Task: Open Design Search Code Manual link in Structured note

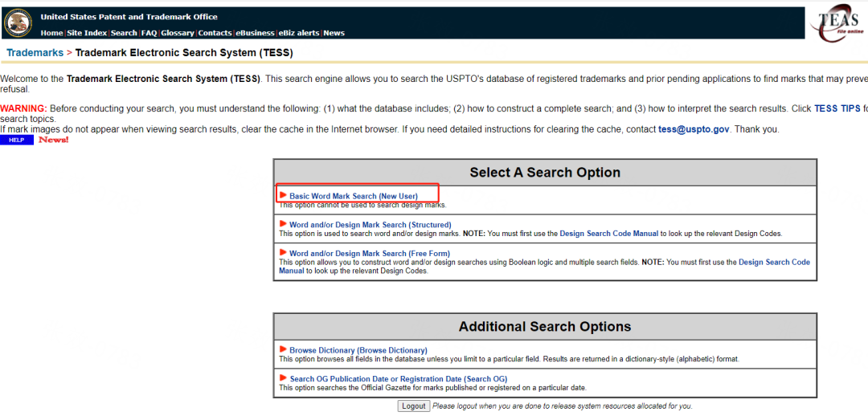Action: click(x=609, y=234)
